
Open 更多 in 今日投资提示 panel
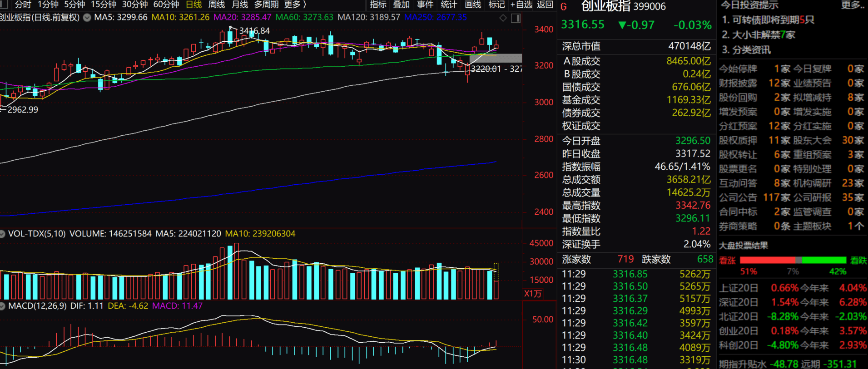pyautogui.click(x=852, y=5)
